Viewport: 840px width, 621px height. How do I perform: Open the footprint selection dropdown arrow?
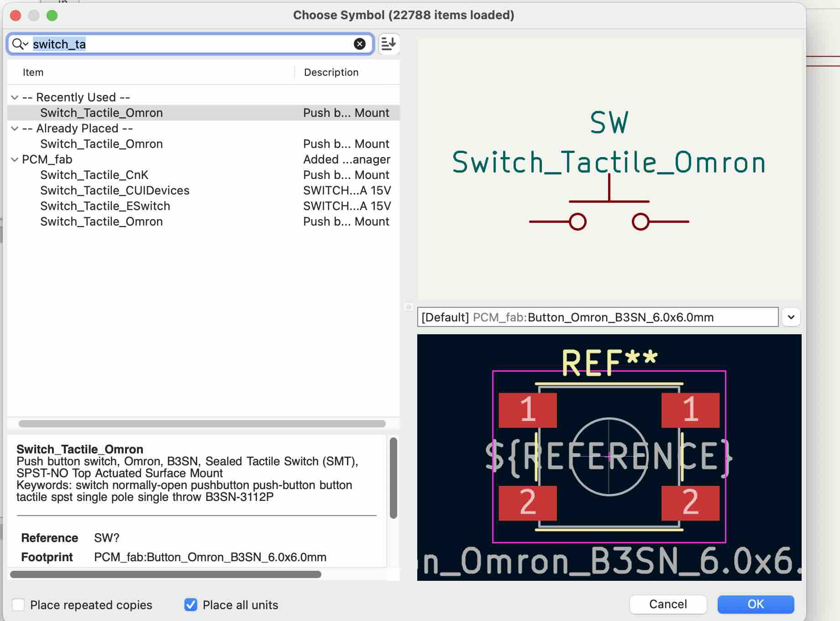[x=791, y=317]
